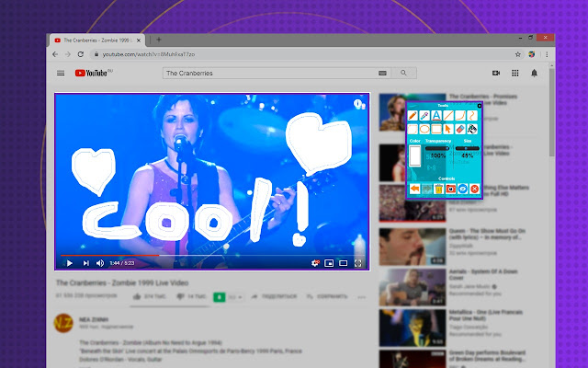Image resolution: width=588 pixels, height=368 pixels.
Task: Mute the video volume
Action: (x=100, y=263)
